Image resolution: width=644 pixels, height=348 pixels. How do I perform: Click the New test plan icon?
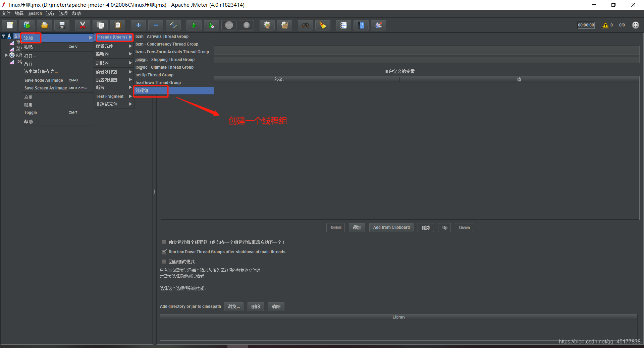[x=10, y=25]
